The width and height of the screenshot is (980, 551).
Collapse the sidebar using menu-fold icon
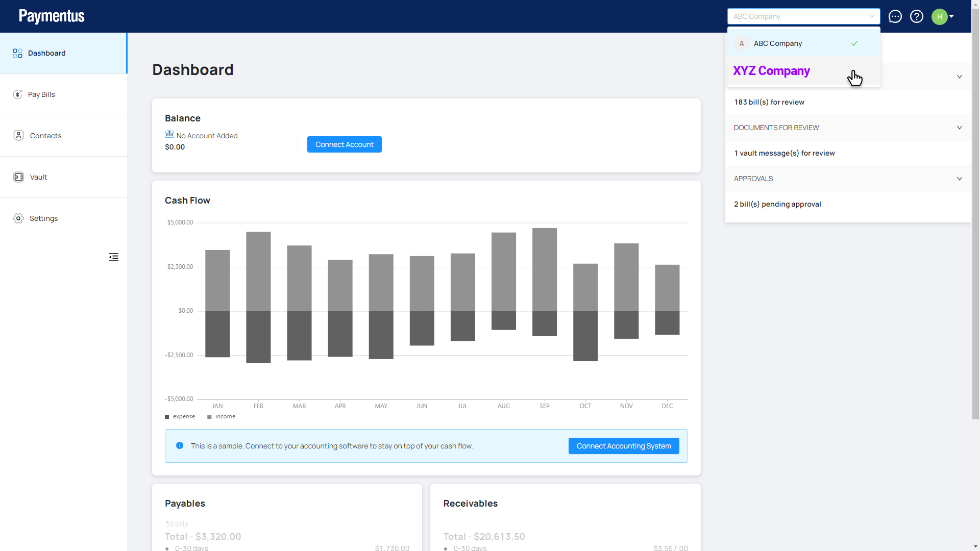(114, 257)
